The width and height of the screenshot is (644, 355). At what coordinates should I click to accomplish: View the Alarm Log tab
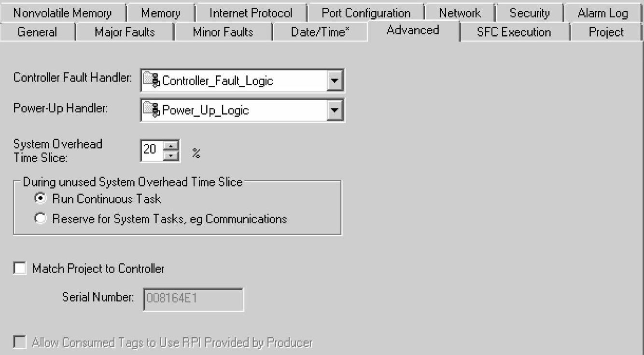coord(603,13)
